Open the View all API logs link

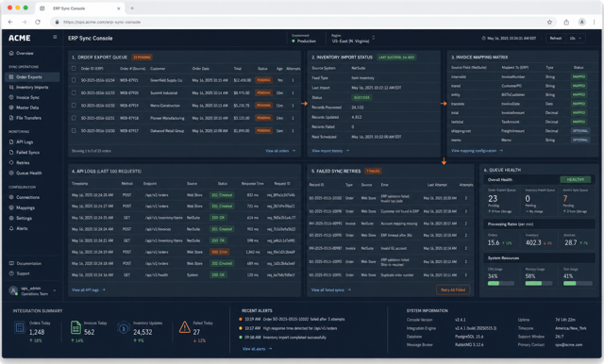coord(88,290)
